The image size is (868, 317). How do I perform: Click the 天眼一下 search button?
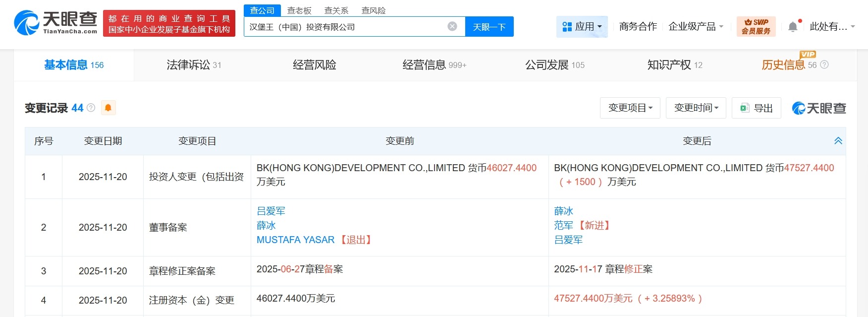489,27
